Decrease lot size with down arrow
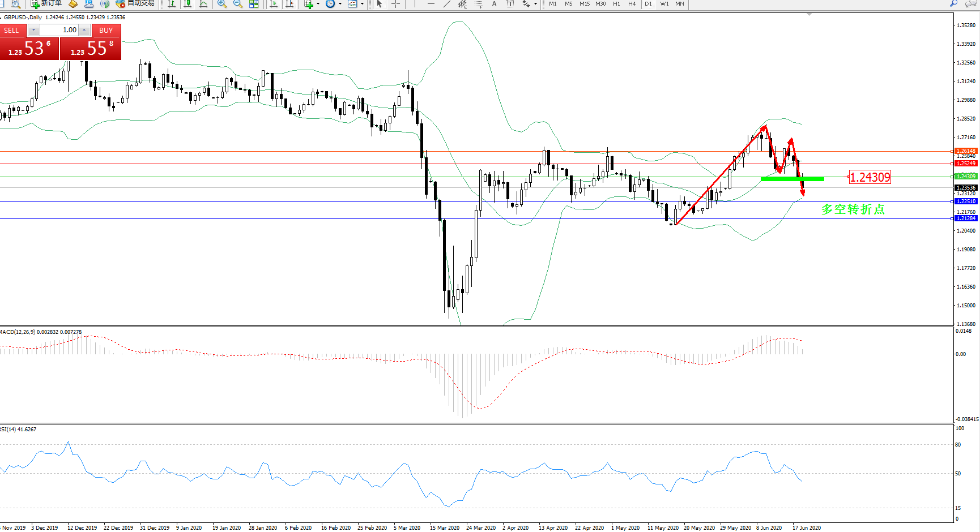Screen dimensions: 980x532 click(x=33, y=30)
